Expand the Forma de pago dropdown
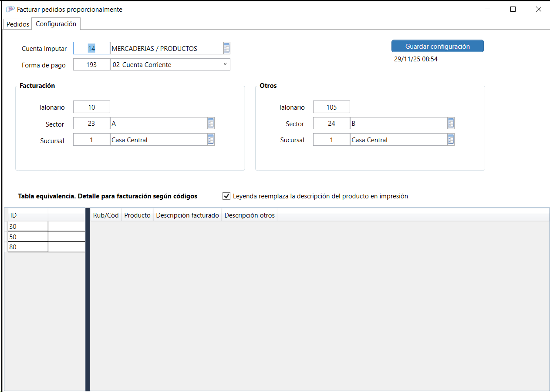Image resolution: width=550 pixels, height=392 pixels. coord(225,64)
